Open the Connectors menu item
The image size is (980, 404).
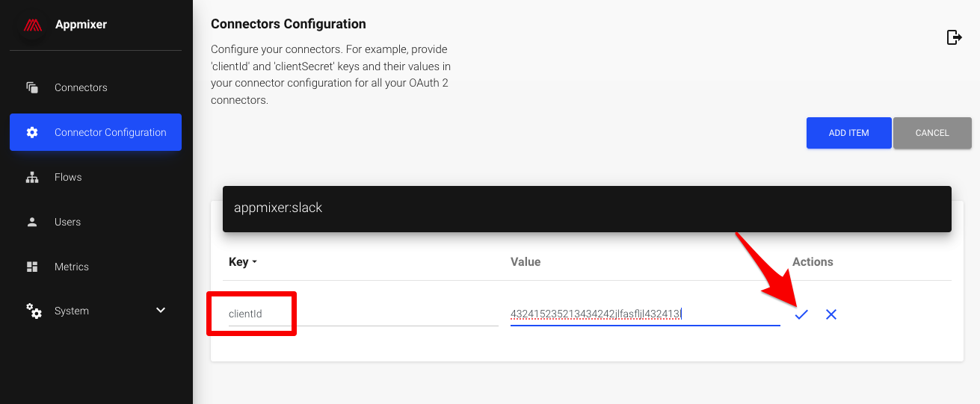point(81,87)
